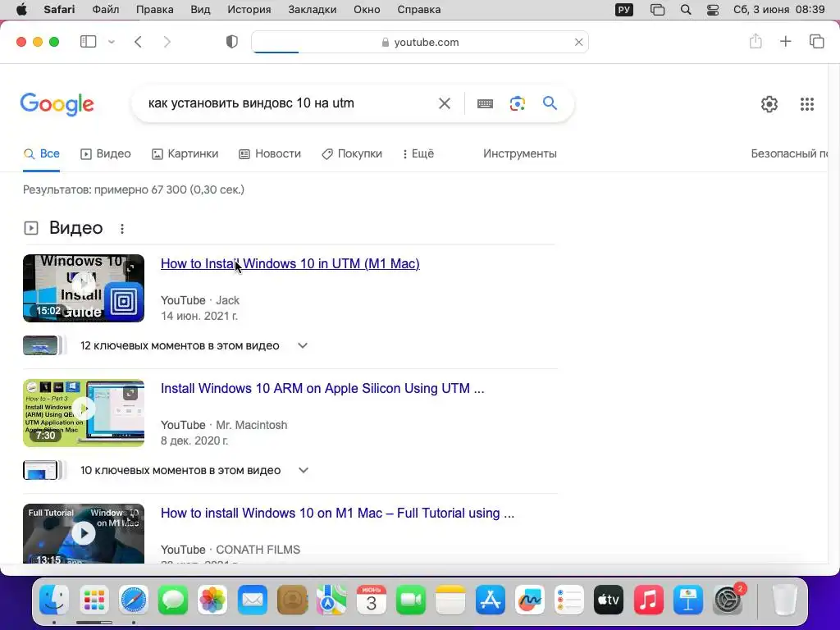
Task: Switch the РУ keyboard input source
Action: click(x=624, y=10)
